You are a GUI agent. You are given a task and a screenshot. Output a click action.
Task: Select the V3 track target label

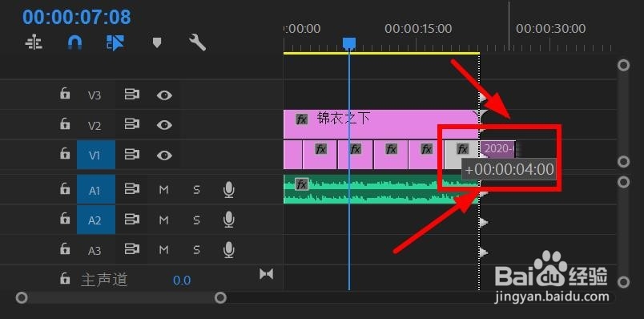click(x=95, y=95)
